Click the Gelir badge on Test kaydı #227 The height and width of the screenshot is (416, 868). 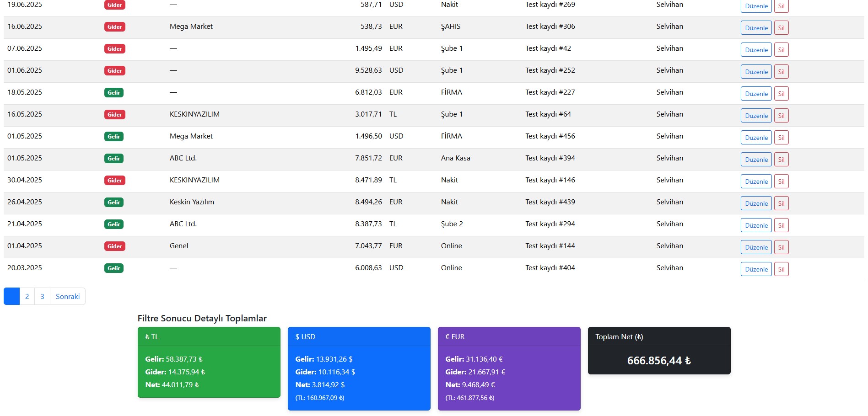tap(114, 93)
